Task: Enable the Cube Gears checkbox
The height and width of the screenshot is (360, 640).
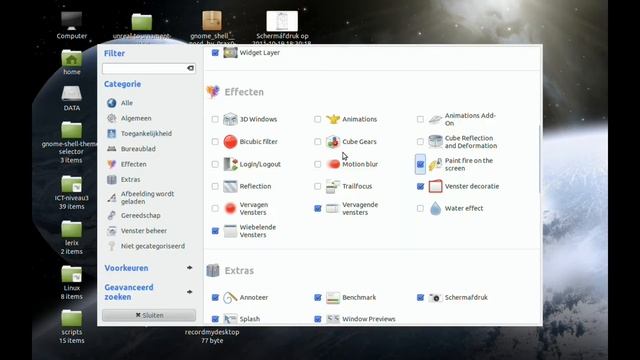Action: [318, 142]
